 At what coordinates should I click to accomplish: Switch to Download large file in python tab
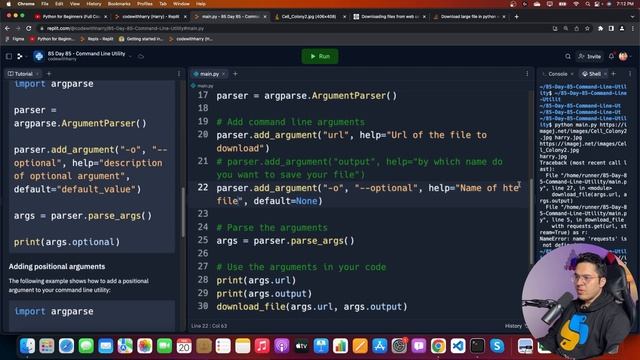point(469,17)
